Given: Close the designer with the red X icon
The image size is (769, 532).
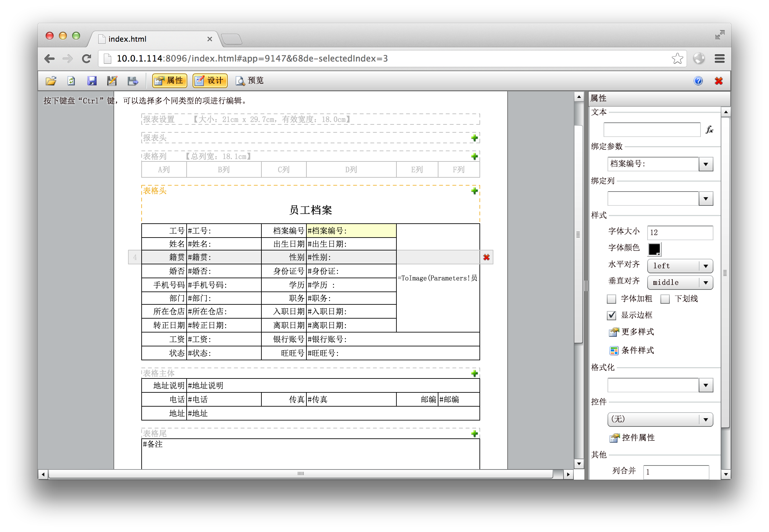Looking at the screenshot, I should 718,81.
